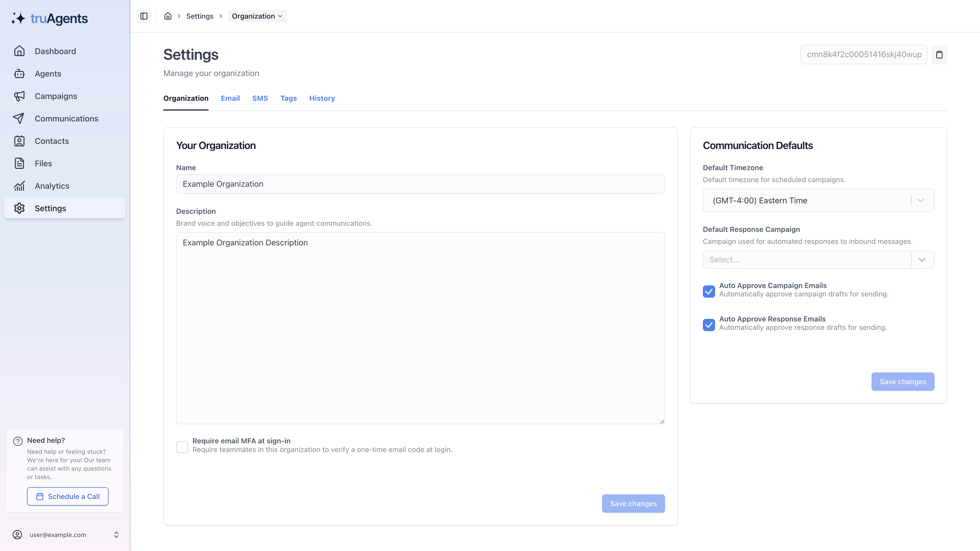
Task: Switch to the Email tab
Action: (x=230, y=98)
